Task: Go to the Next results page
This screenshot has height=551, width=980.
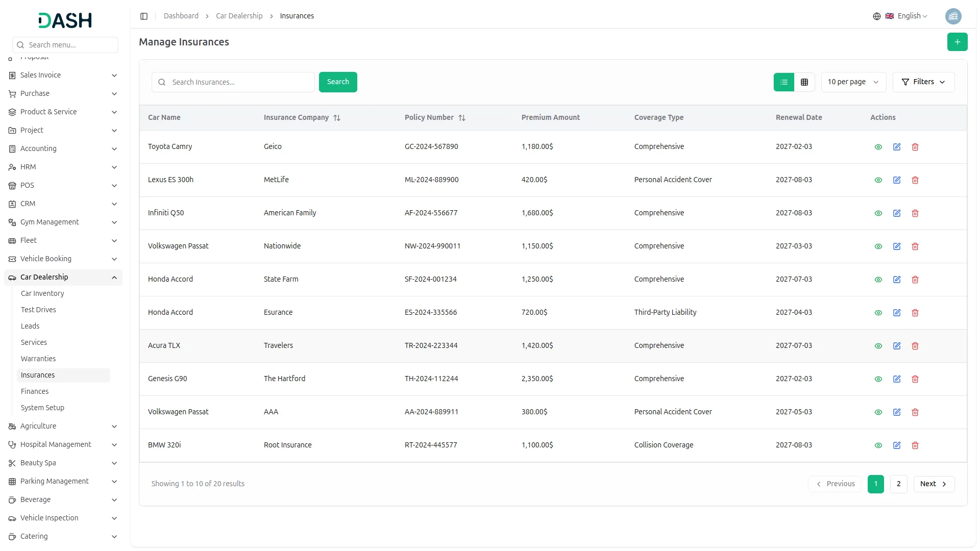Action: pos(933,484)
